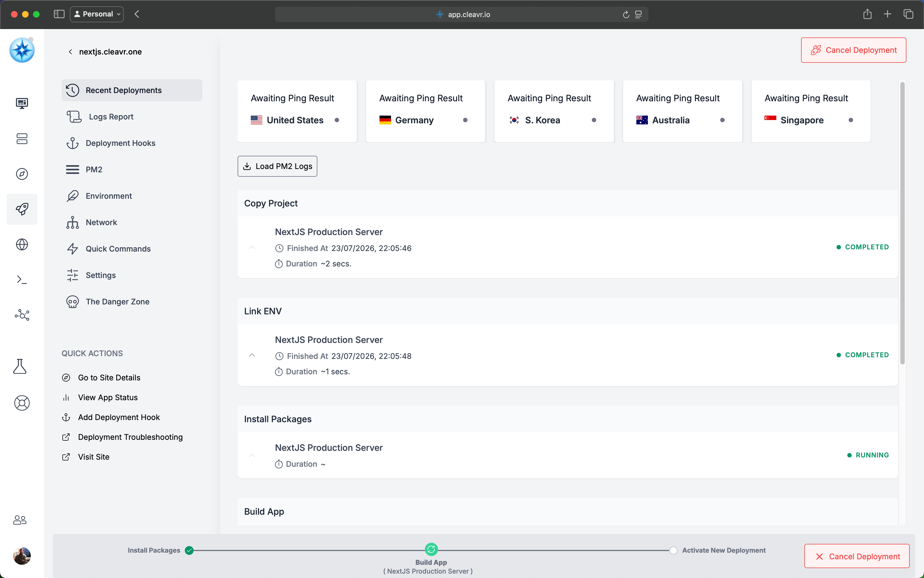
Task: Open a new Safari tab
Action: point(887,14)
